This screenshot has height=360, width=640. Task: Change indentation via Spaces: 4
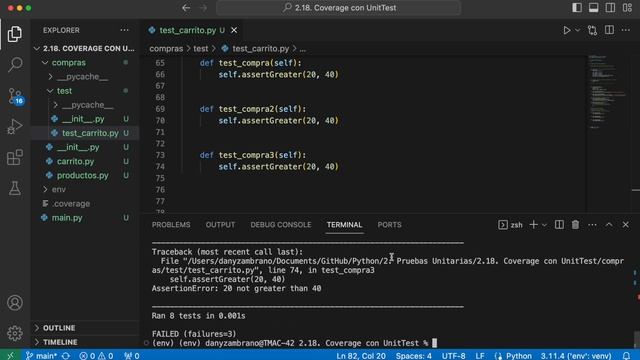(x=413, y=356)
